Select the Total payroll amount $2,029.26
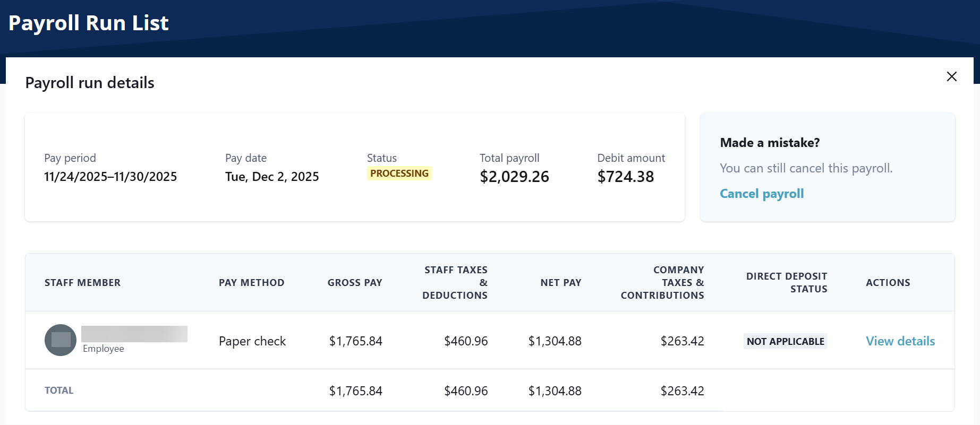 [514, 177]
